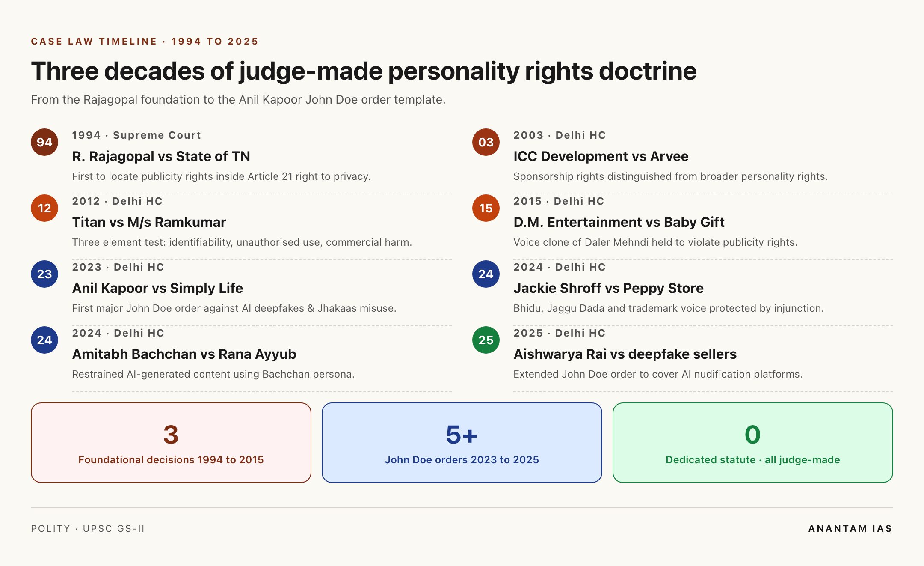Open ICC Development vs Arvee case title

[601, 156]
